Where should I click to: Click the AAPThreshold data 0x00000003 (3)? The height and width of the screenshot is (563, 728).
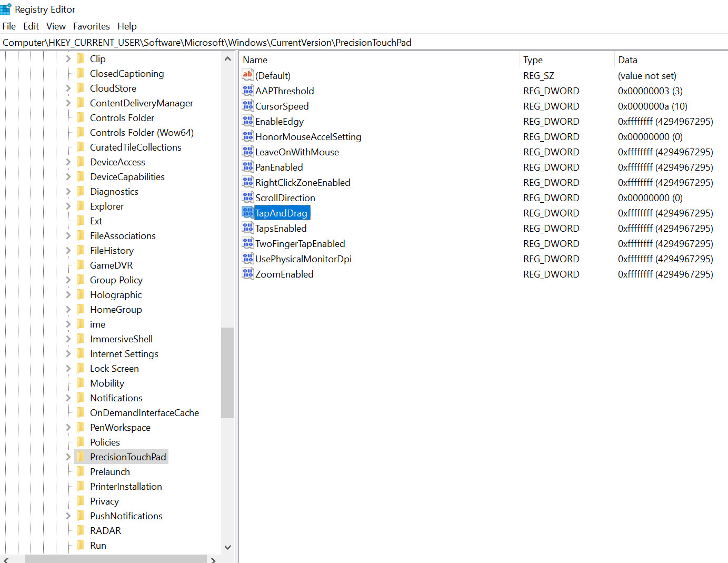tap(650, 91)
